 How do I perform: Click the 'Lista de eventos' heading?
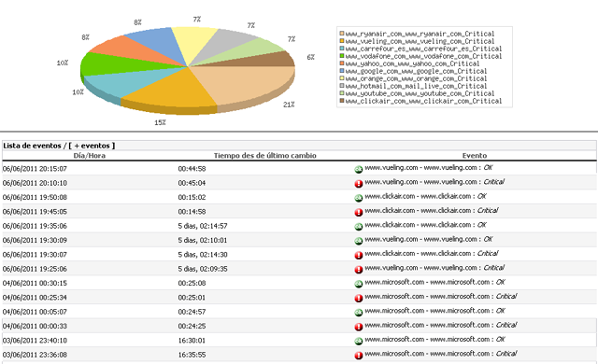click(x=32, y=146)
